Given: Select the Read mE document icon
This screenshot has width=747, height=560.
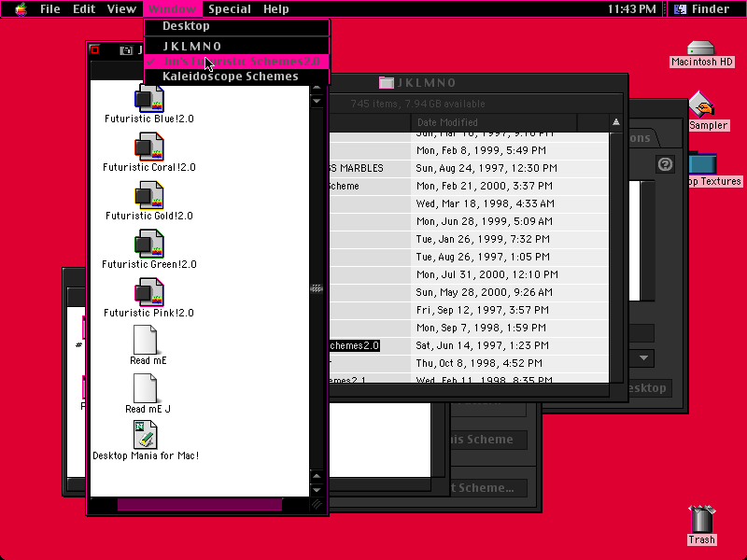Looking at the screenshot, I should [146, 340].
